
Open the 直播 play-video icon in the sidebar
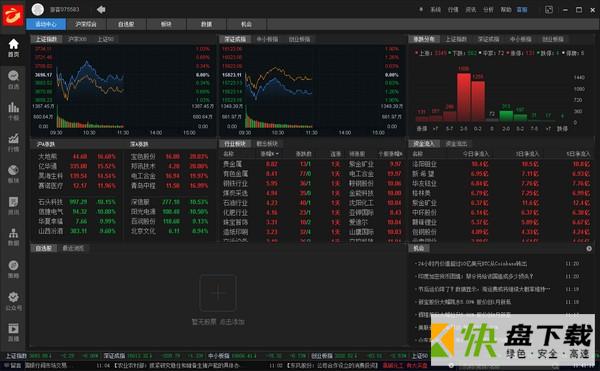[x=13, y=332]
